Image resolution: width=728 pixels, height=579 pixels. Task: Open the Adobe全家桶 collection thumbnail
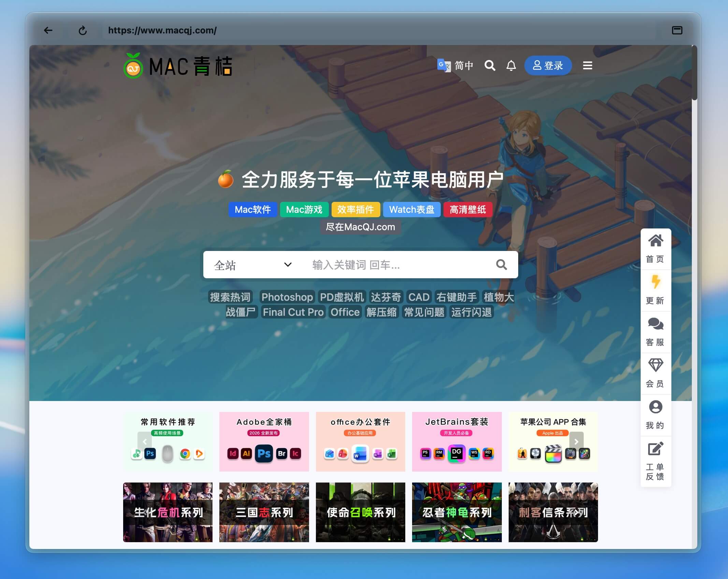point(264,442)
